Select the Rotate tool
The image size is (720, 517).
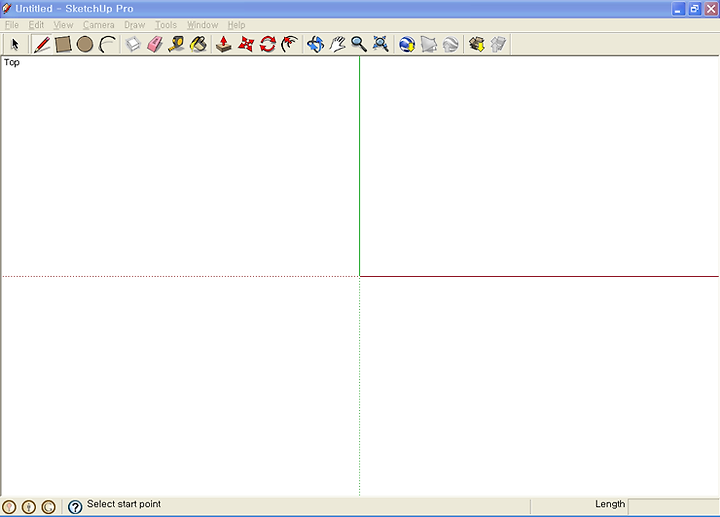268,45
